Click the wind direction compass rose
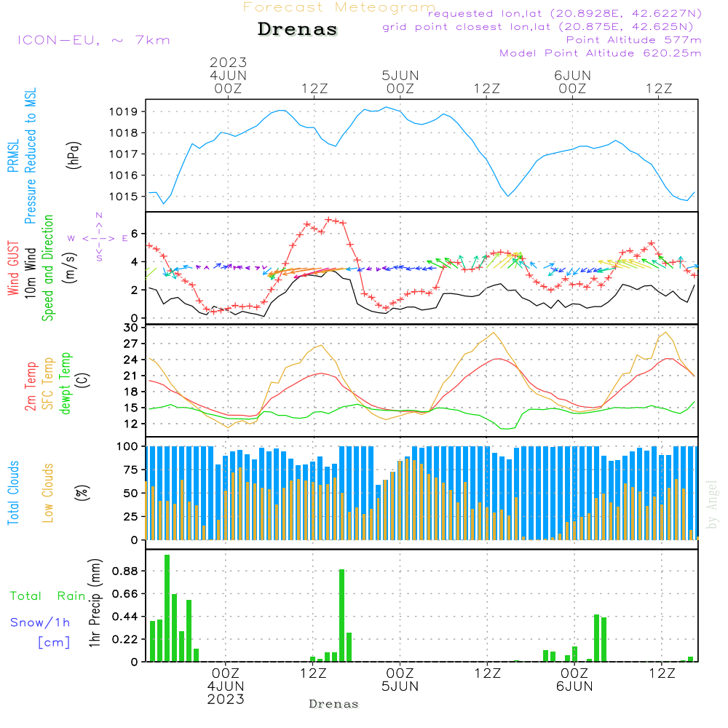Viewport: 728px width, 728px height. pos(98,237)
